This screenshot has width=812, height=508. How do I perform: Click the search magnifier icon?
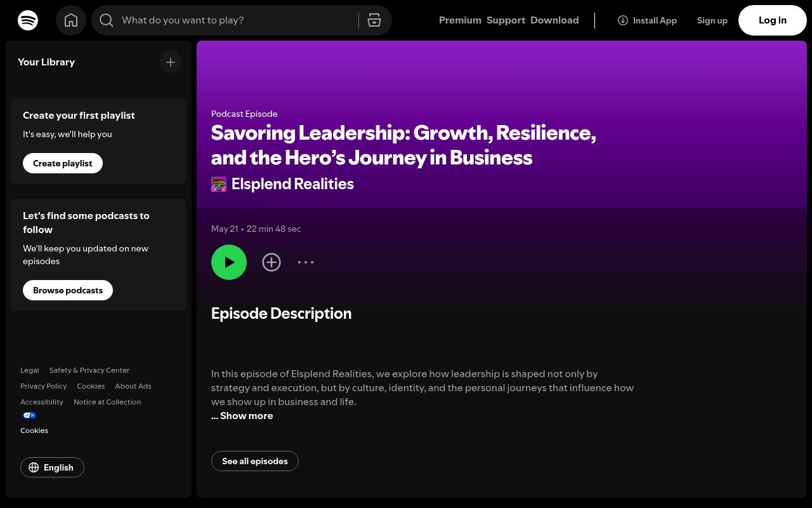point(107,20)
